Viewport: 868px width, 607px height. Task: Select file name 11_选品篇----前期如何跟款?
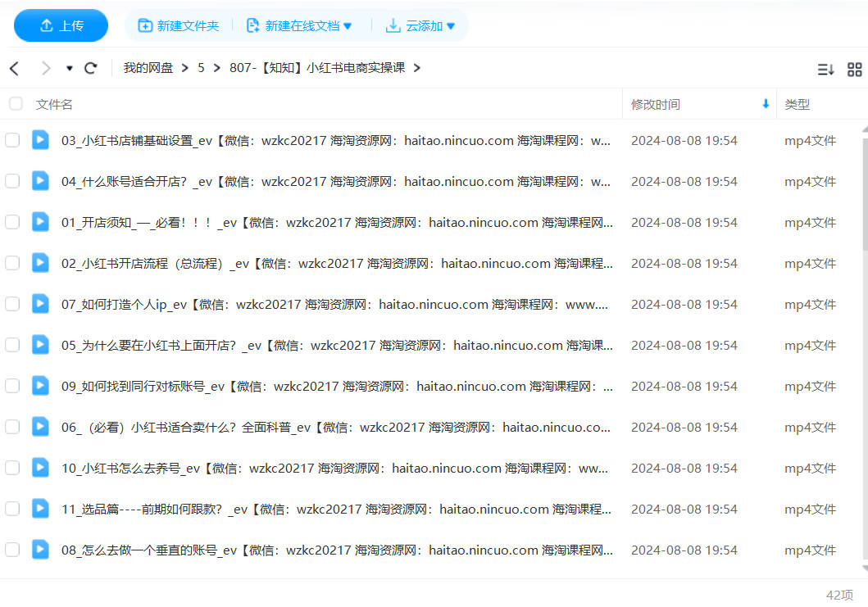tap(336, 509)
